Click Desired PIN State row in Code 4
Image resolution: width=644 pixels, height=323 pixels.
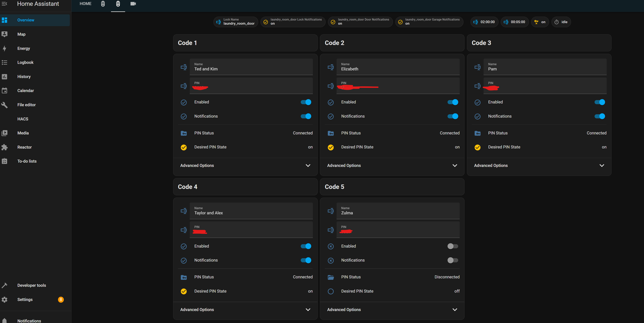point(245,291)
